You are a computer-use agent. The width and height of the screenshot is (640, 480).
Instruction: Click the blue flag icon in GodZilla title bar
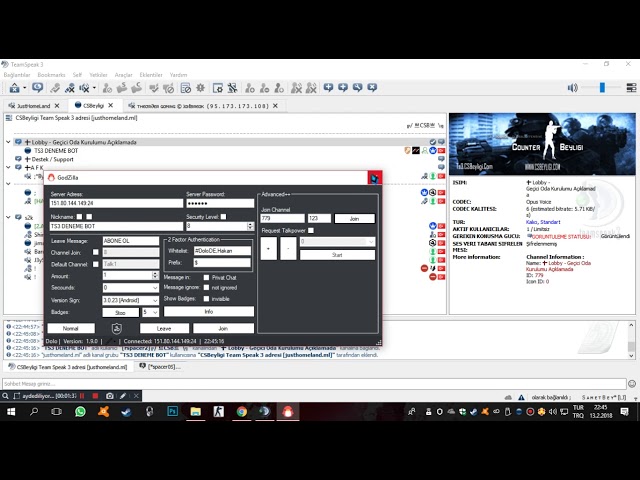pos(375,178)
